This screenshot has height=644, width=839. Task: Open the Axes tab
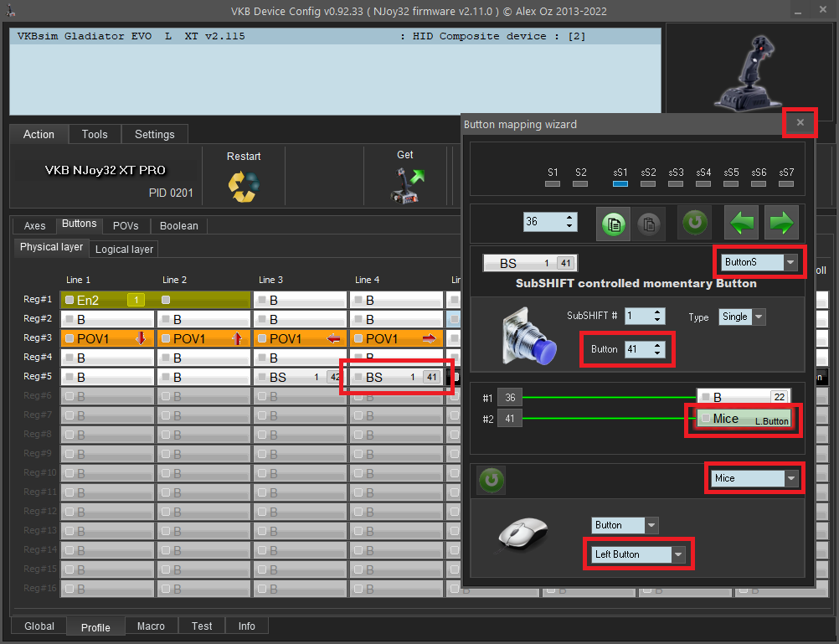pos(35,226)
